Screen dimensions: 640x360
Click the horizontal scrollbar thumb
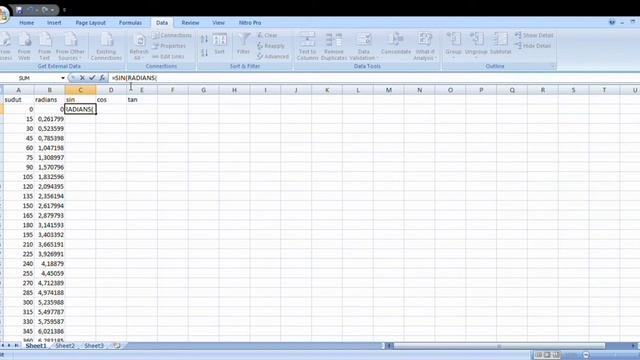[x=499, y=346]
